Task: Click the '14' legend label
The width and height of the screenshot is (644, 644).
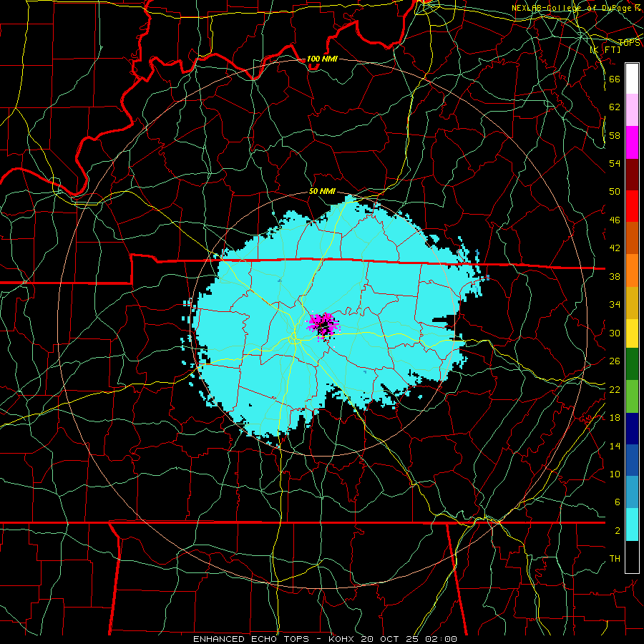Action: 615,446
